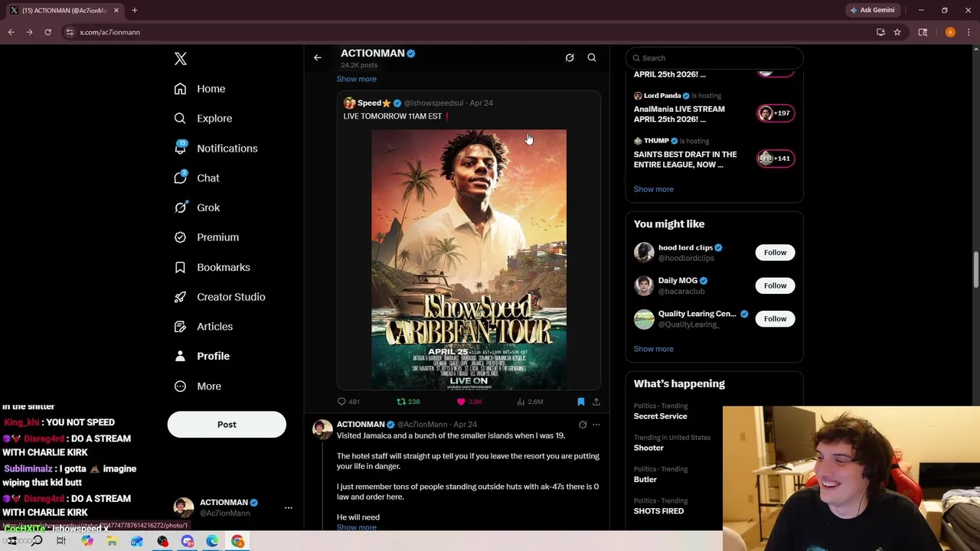This screenshot has width=980, height=551.
Task: Open the Home page
Action: click(x=200, y=89)
